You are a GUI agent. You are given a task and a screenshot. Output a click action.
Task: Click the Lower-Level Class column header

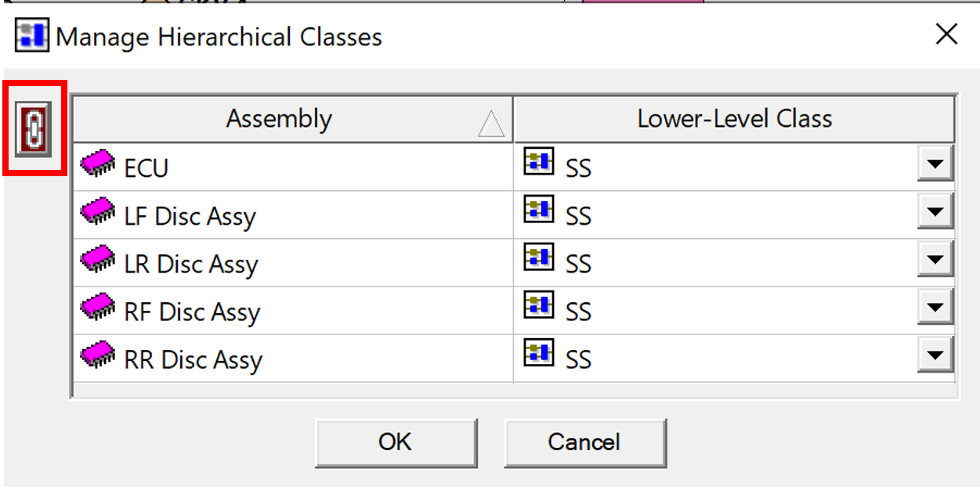735,119
